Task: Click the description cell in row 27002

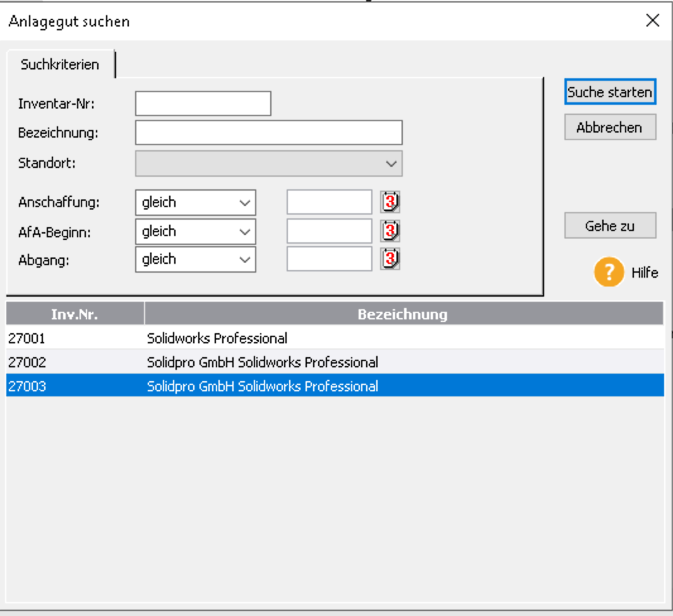Action: pos(262,362)
